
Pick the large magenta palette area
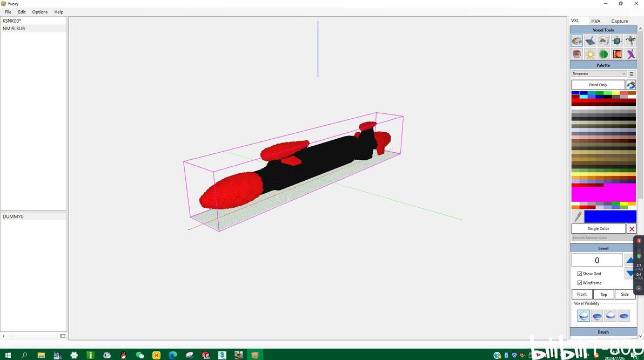[603, 194]
